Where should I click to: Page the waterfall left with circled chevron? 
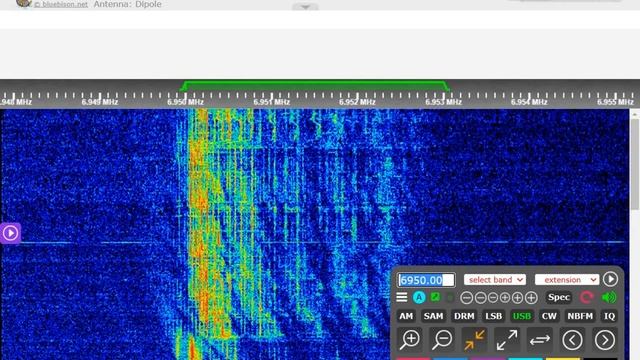[572, 340]
